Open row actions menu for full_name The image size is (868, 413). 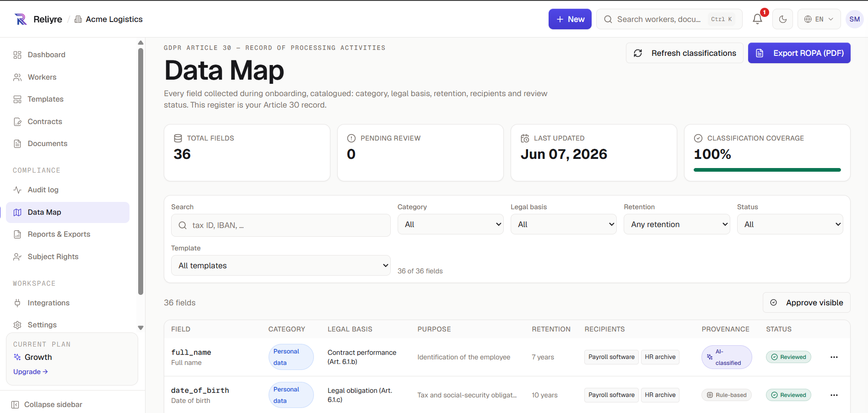[834, 357]
